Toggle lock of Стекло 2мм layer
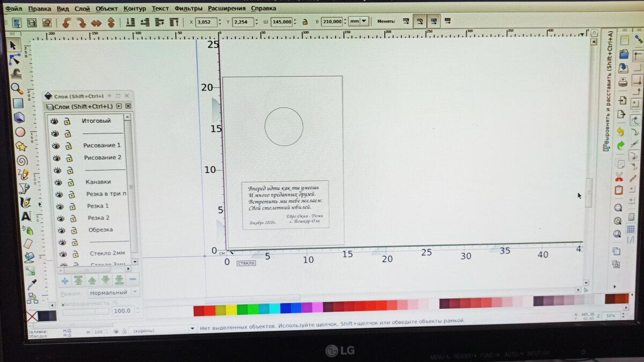 click(76, 254)
